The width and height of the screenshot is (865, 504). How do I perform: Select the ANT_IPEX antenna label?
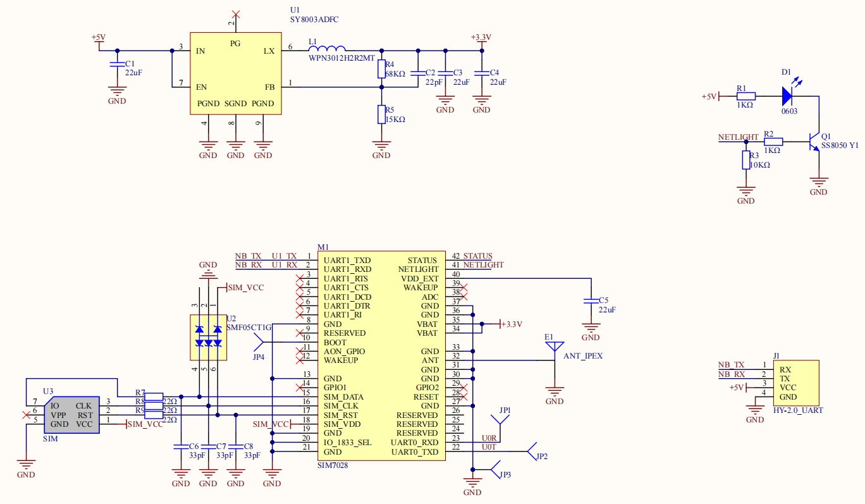[582, 356]
